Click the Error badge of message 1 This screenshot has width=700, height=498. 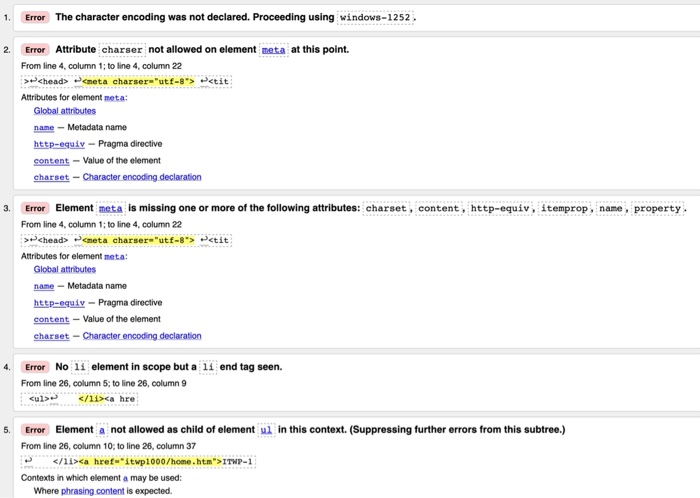pyautogui.click(x=35, y=17)
